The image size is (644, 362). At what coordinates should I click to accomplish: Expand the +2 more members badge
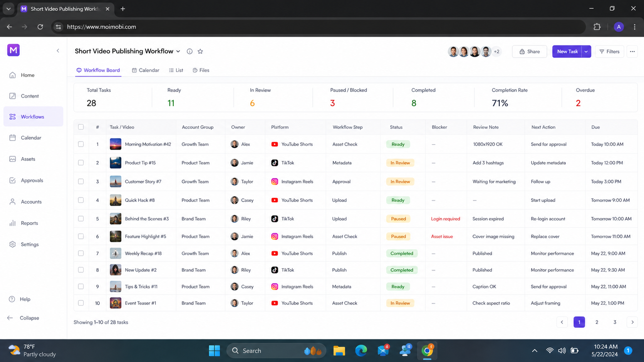coord(496,52)
